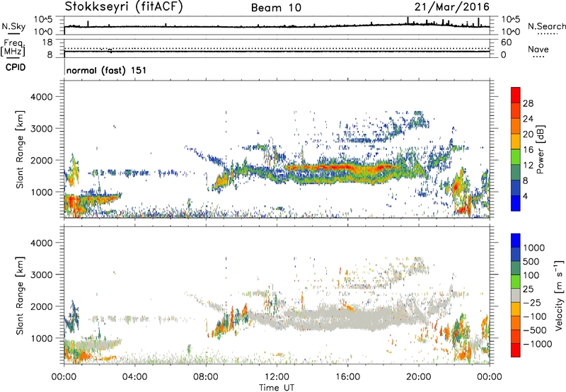Click the dotted line sample under N.Search

click(x=547, y=34)
